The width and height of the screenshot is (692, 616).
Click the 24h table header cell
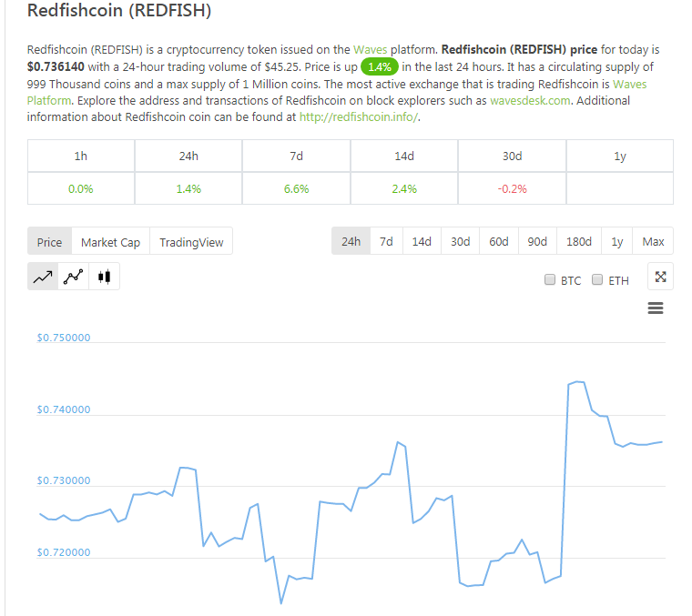point(188,157)
